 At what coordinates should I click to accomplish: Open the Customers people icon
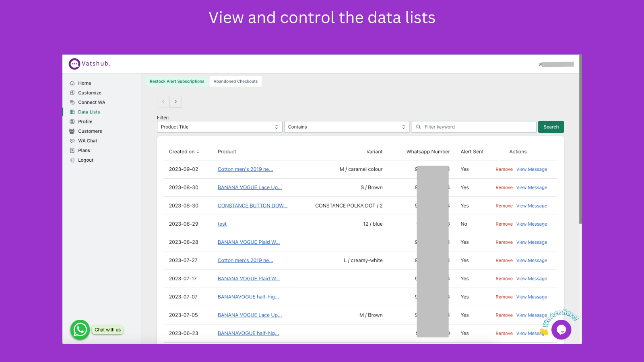pyautogui.click(x=72, y=131)
